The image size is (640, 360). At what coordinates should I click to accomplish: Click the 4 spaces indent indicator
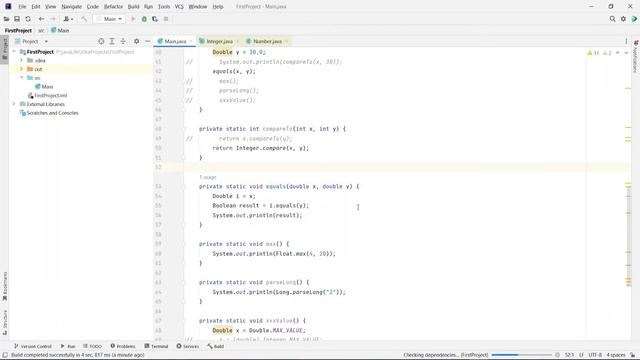[x=616, y=355]
